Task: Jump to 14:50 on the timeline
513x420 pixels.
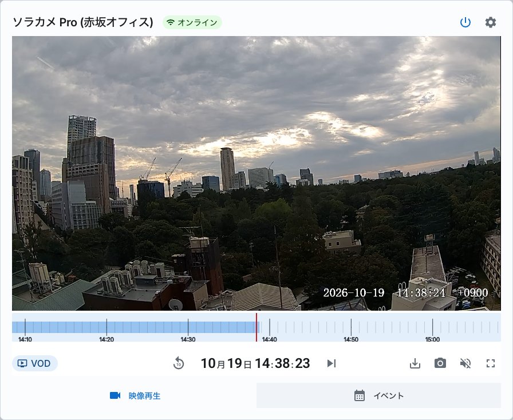Action: pos(351,330)
